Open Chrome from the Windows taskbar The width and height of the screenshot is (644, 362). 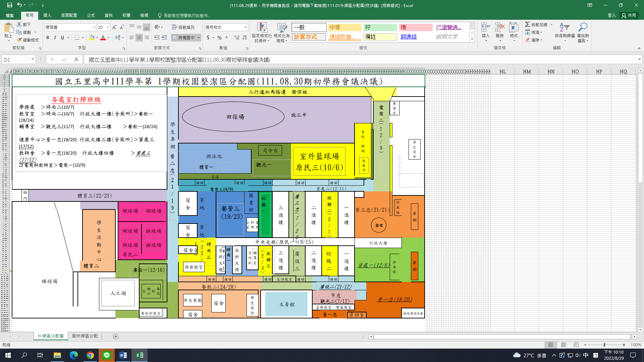[x=90, y=355]
